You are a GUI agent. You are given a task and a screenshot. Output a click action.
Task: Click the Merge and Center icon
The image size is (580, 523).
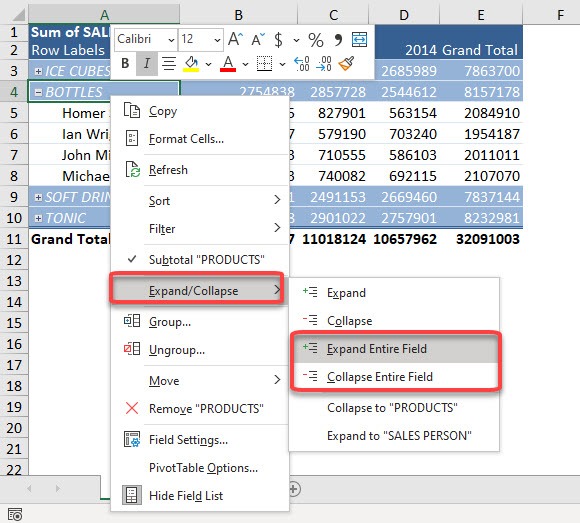click(359, 39)
